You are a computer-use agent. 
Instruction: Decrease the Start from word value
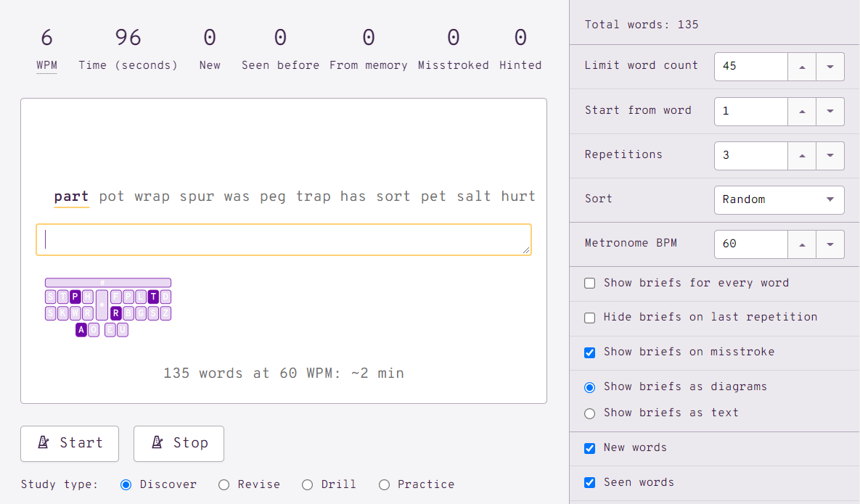pyautogui.click(x=830, y=111)
